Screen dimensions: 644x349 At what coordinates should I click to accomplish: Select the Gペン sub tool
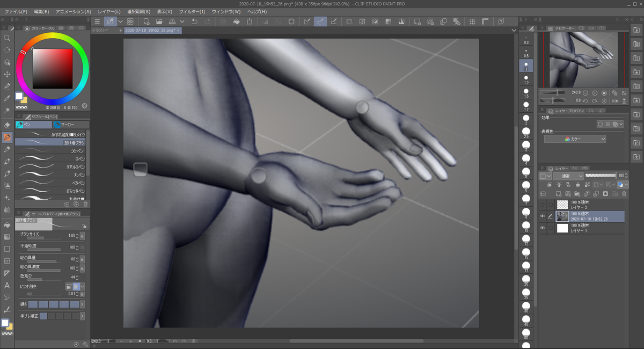point(50,159)
